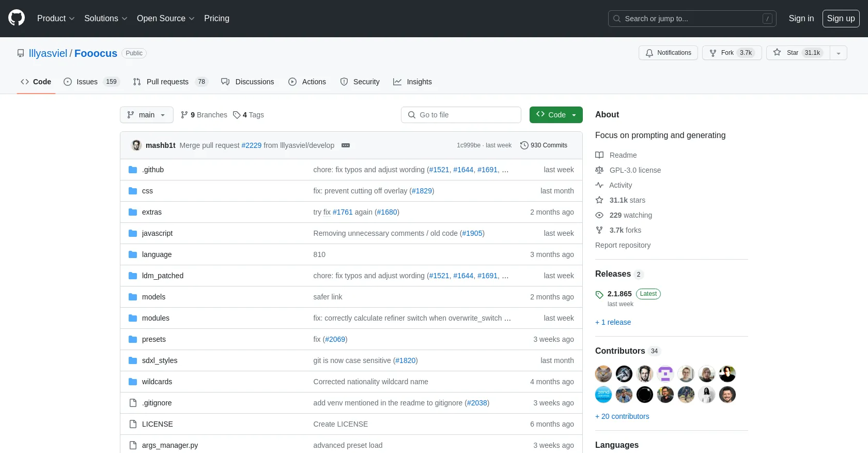Switch to the Issues tab
Viewport: 868px width, 453px height.
click(91, 82)
